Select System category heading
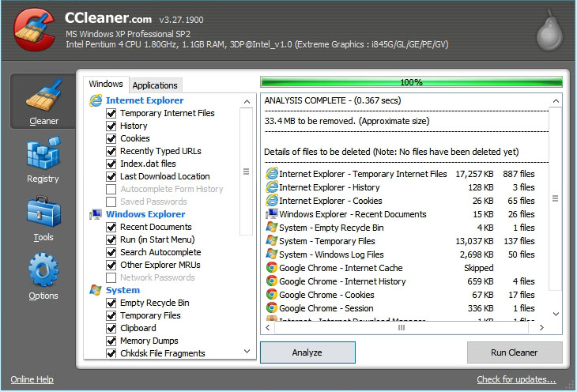The width and height of the screenshot is (577, 392). 123,290
